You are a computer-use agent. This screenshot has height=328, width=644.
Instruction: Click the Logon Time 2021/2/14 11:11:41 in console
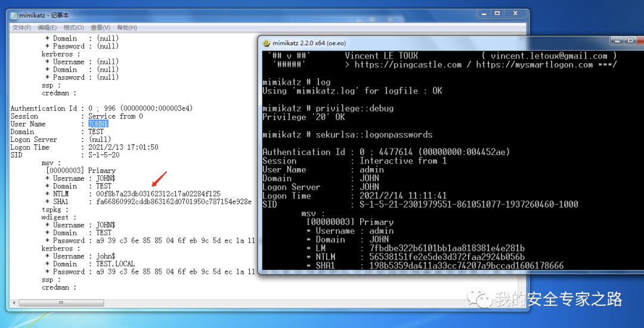[x=403, y=196]
